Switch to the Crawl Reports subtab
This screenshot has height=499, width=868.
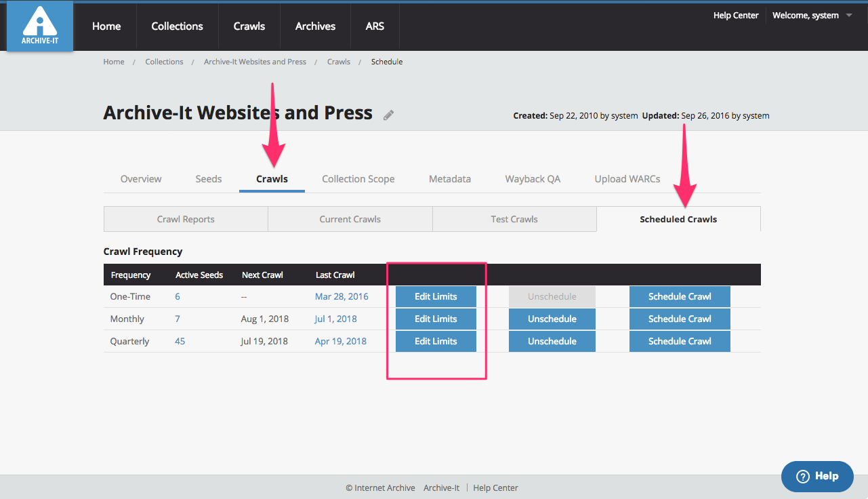click(x=186, y=219)
